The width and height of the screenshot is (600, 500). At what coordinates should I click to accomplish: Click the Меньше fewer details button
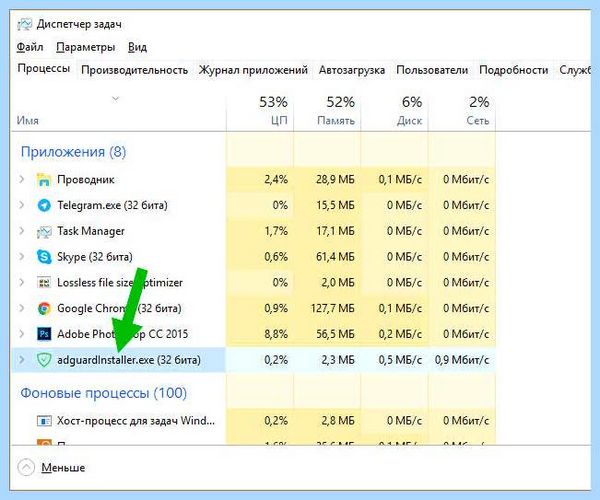(x=63, y=467)
